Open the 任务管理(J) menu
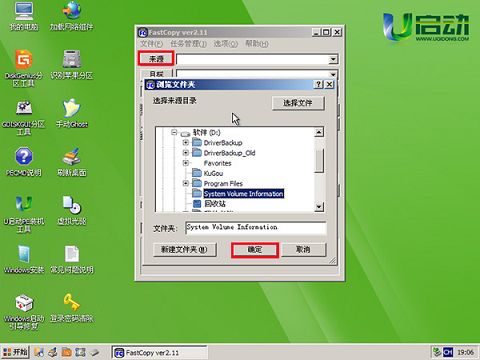 188,44
